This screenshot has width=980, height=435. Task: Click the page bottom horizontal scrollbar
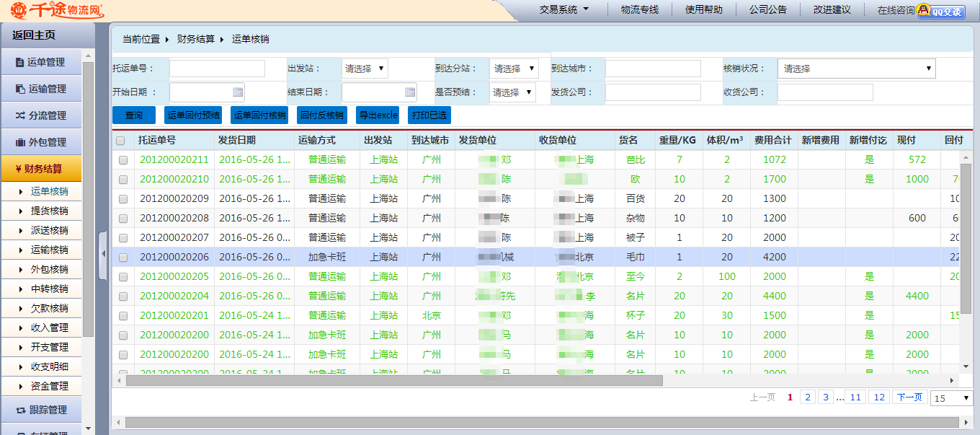click(x=542, y=422)
